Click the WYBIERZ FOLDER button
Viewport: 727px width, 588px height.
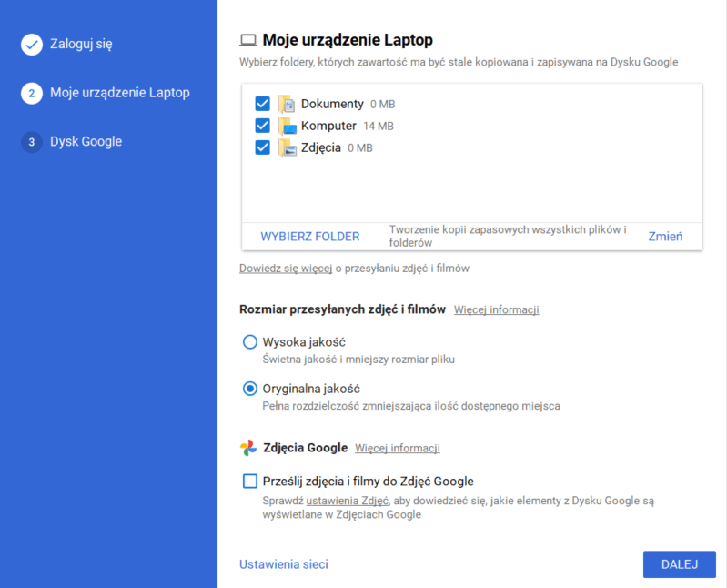309,237
